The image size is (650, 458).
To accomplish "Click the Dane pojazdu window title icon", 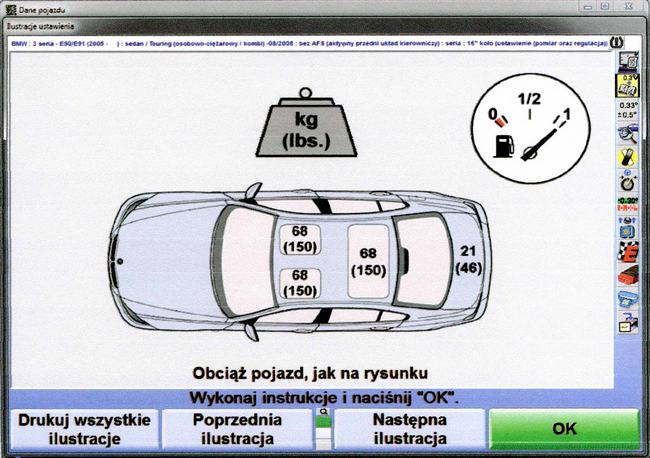I will (x=11, y=9).
